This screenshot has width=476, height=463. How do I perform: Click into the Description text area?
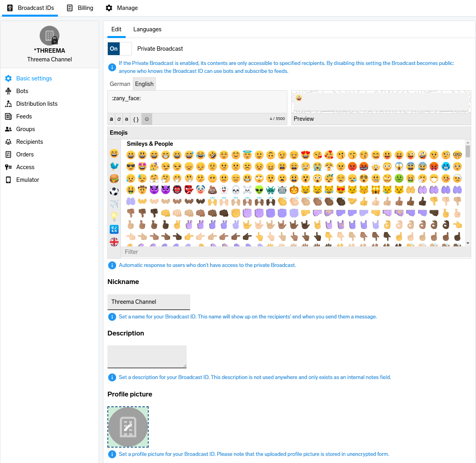[x=147, y=356]
